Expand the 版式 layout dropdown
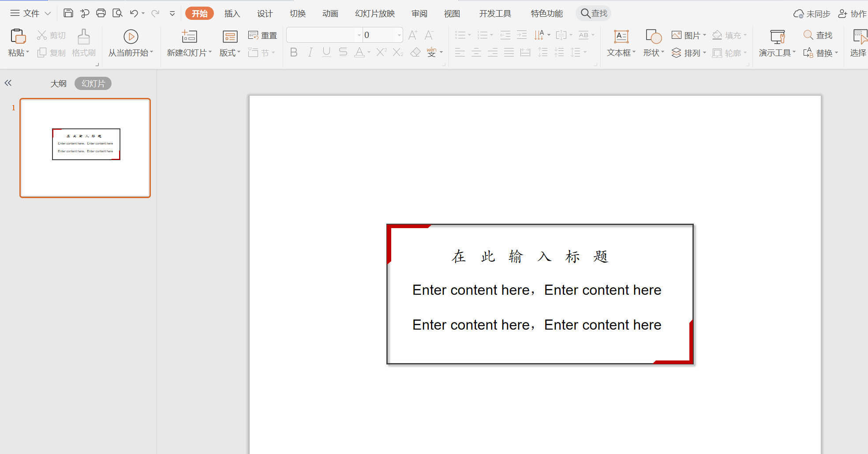 pos(230,53)
